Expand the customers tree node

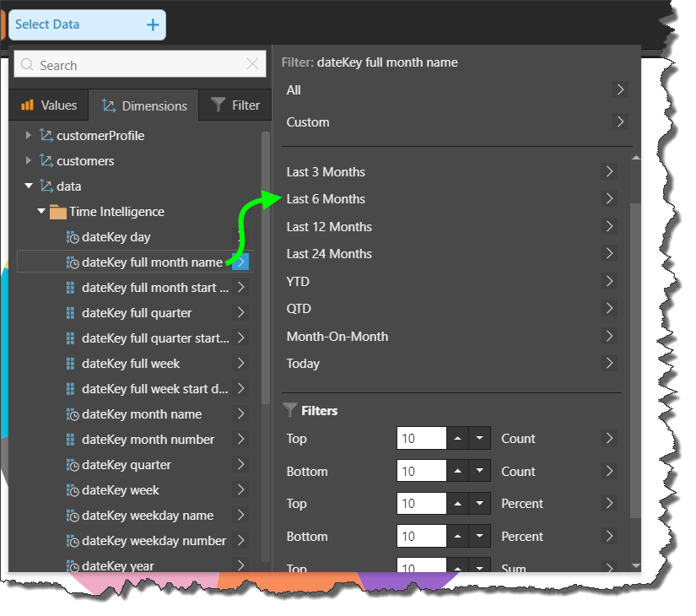coord(29,160)
